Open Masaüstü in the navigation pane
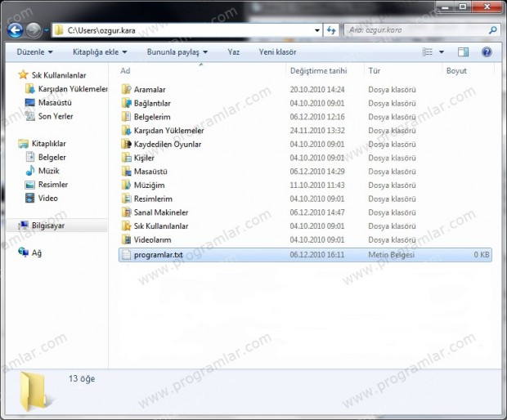The image size is (507, 420). pos(48,102)
